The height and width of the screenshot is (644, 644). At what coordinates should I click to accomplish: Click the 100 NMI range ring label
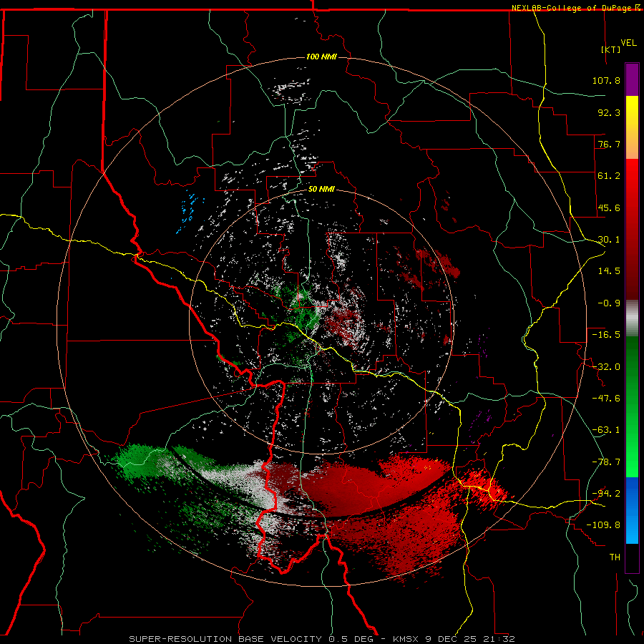(x=321, y=57)
